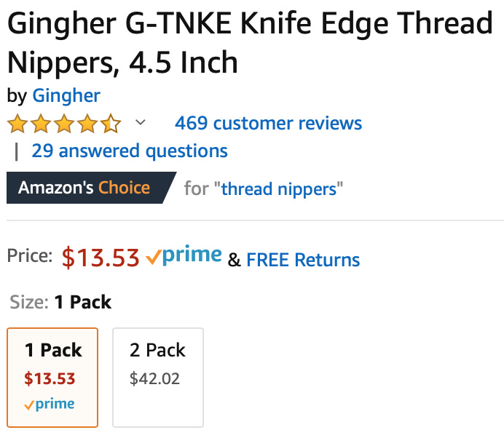Click the $42.02 price in 2 Pack
The height and width of the screenshot is (438, 504).
pos(154,378)
